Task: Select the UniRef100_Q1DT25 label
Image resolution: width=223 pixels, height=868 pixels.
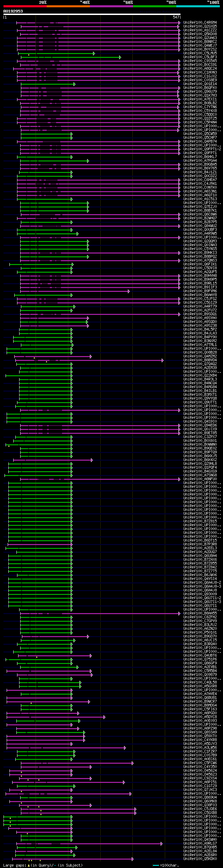Action: coord(200,119)
